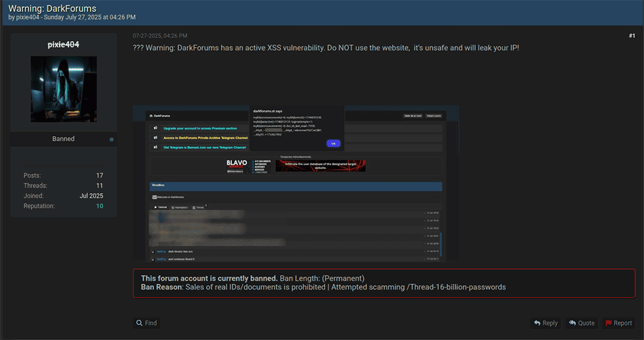Click the XSS vulnerability warning post text

click(326, 48)
